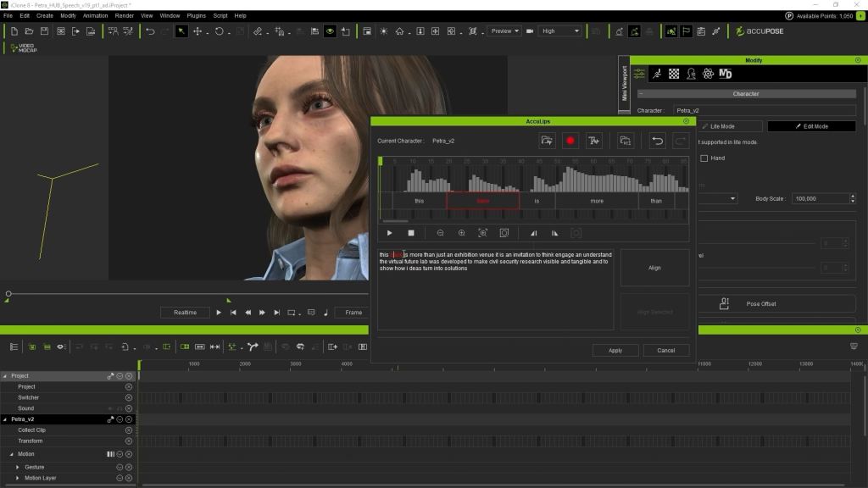868x488 pixels.
Task: Click the Home view icon
Action: [x=399, y=31]
